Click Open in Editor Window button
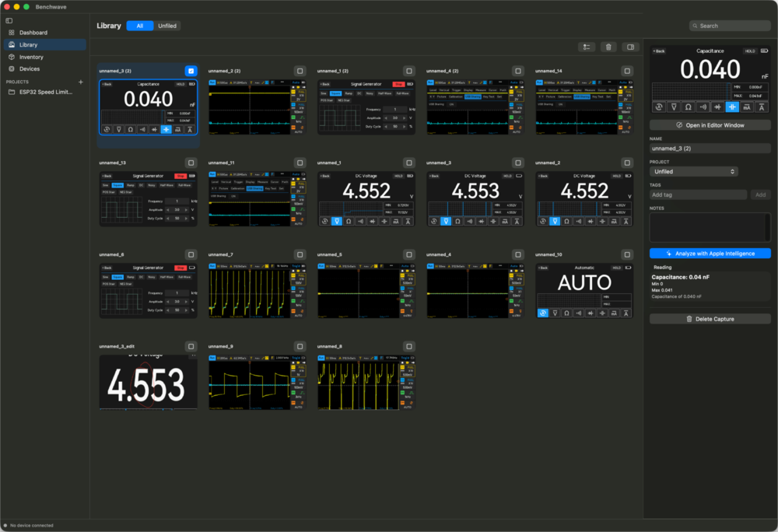The image size is (778, 532). [x=710, y=125]
